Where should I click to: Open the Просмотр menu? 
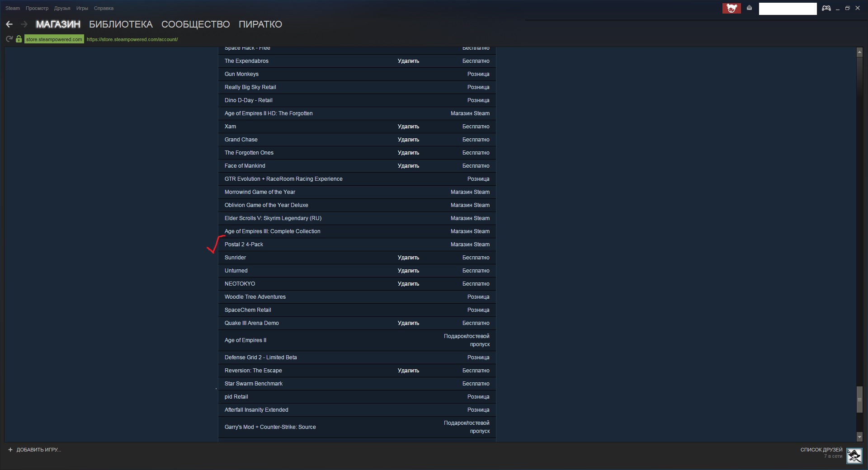[37, 8]
